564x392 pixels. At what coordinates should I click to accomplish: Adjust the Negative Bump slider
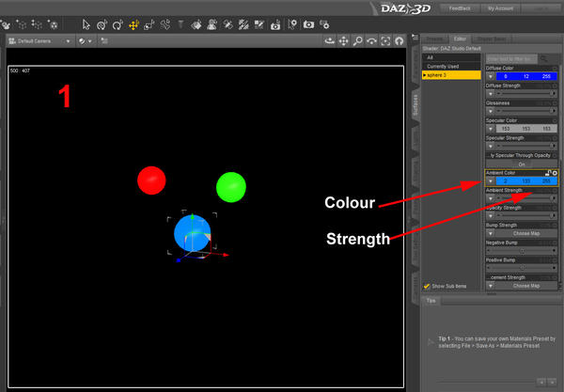521,251
